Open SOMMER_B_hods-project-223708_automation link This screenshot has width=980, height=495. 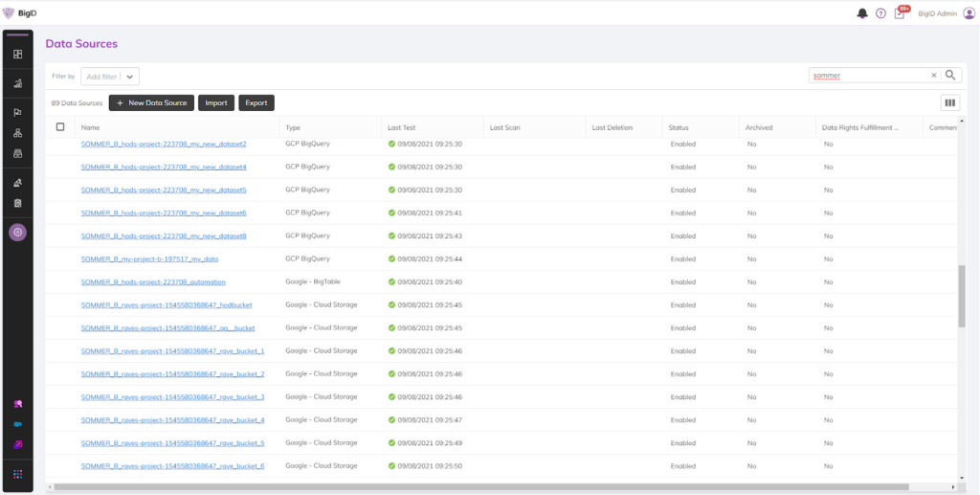(x=150, y=282)
